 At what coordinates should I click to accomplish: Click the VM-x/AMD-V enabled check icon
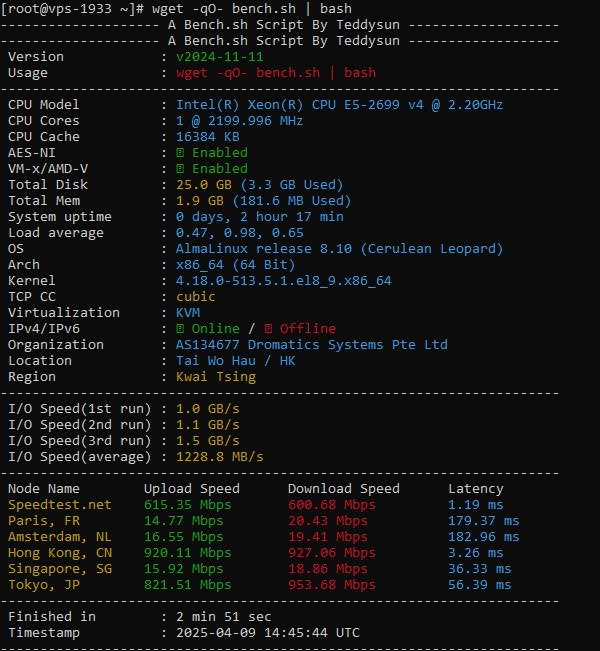point(180,169)
